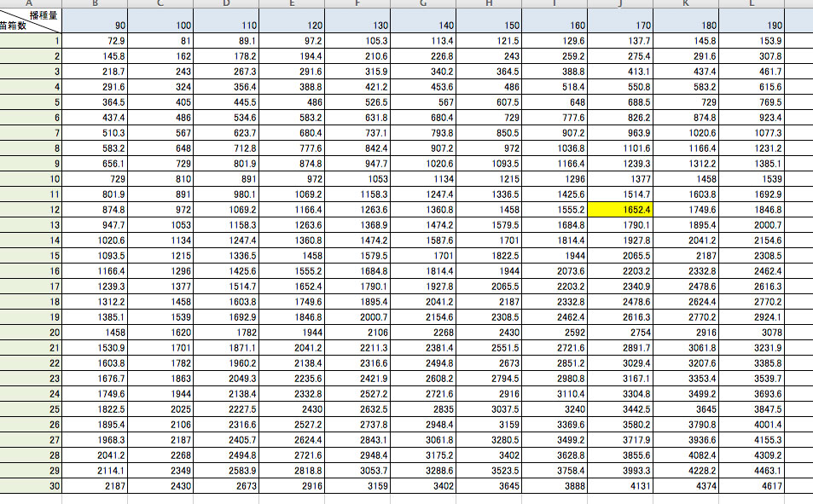This screenshot has height=504, width=813.
Task: Click the cell containing 72.9
Action: point(96,41)
